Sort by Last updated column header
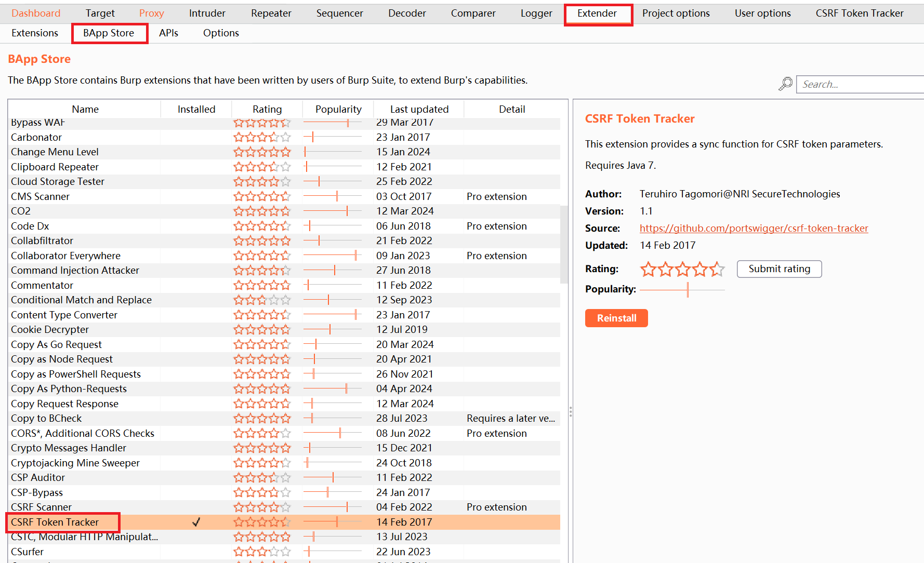Image resolution: width=924 pixels, height=563 pixels. (419, 109)
